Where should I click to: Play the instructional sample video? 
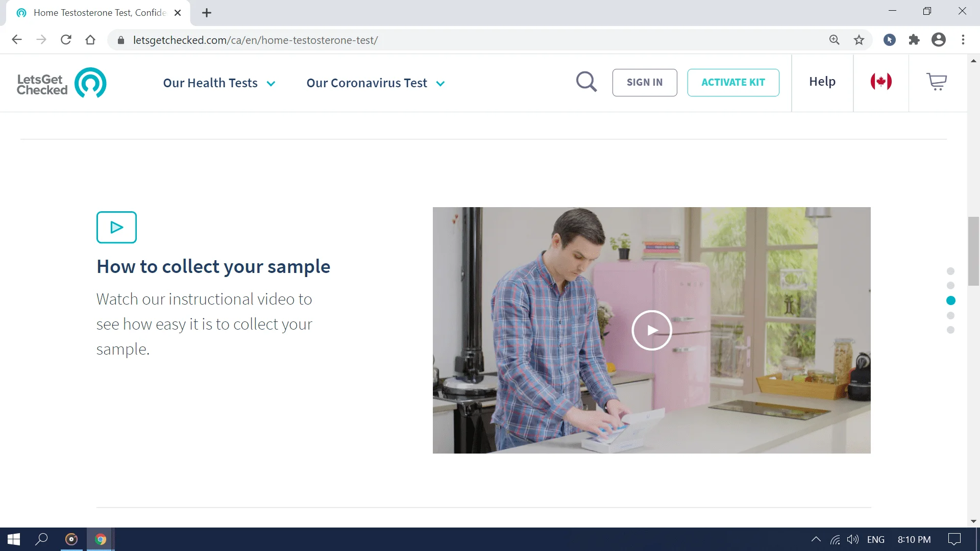(x=652, y=330)
